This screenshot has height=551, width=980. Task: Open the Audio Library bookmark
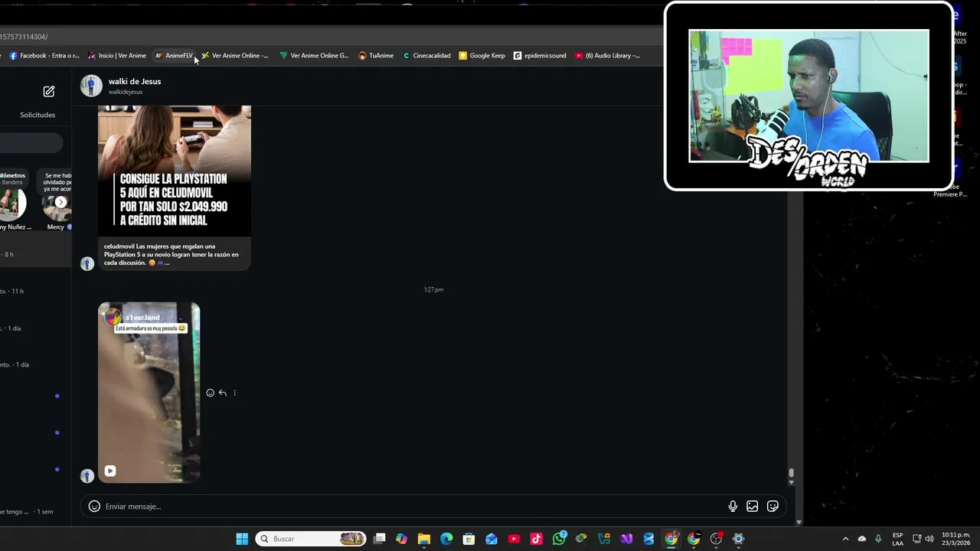click(x=607, y=55)
